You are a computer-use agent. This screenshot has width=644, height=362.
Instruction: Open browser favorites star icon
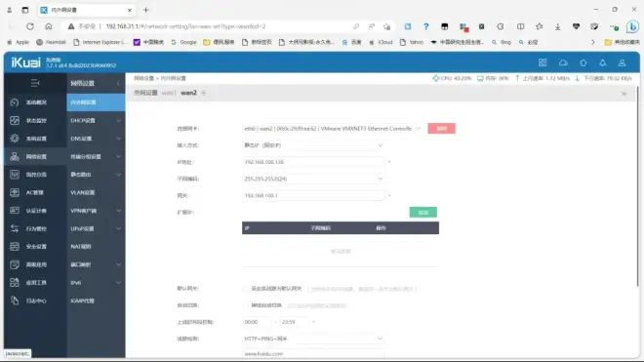point(540,26)
